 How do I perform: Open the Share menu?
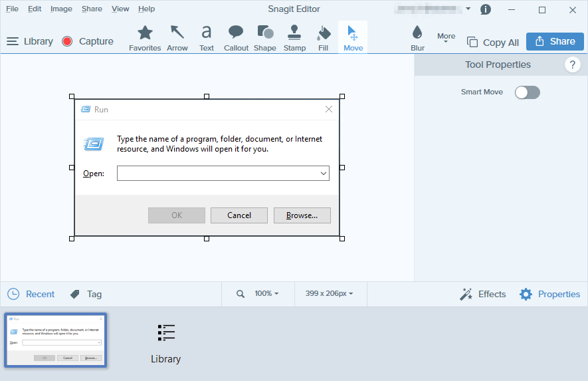tap(92, 9)
